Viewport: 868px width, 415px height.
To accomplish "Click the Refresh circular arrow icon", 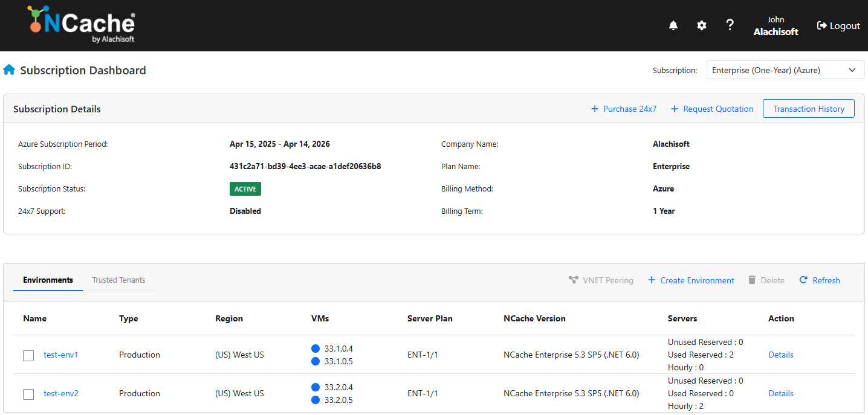I will click(x=803, y=280).
